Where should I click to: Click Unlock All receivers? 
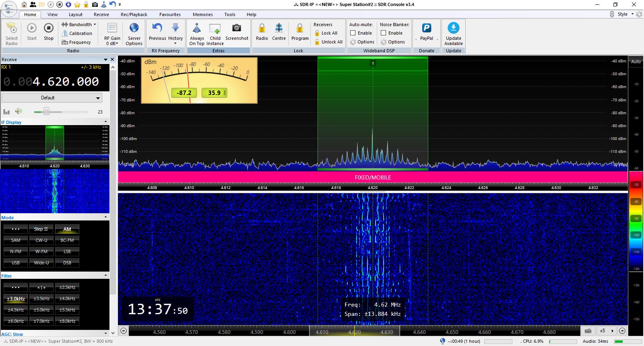[x=328, y=42]
